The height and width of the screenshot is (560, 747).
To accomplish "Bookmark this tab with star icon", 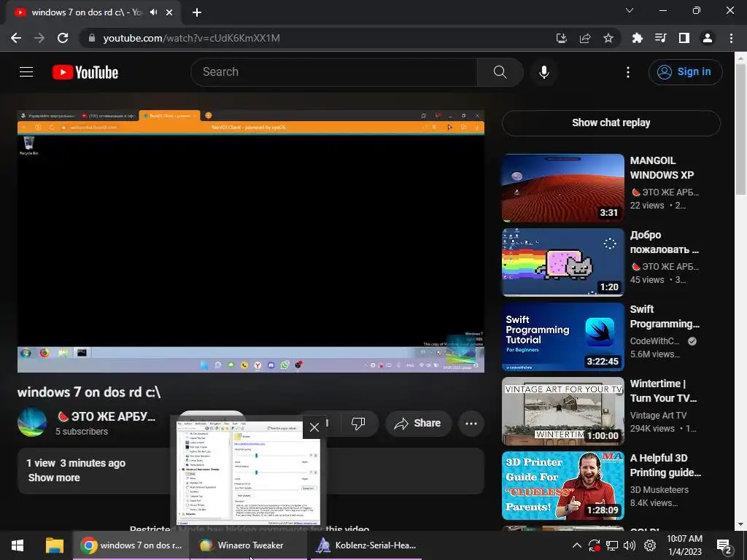I will point(608,38).
